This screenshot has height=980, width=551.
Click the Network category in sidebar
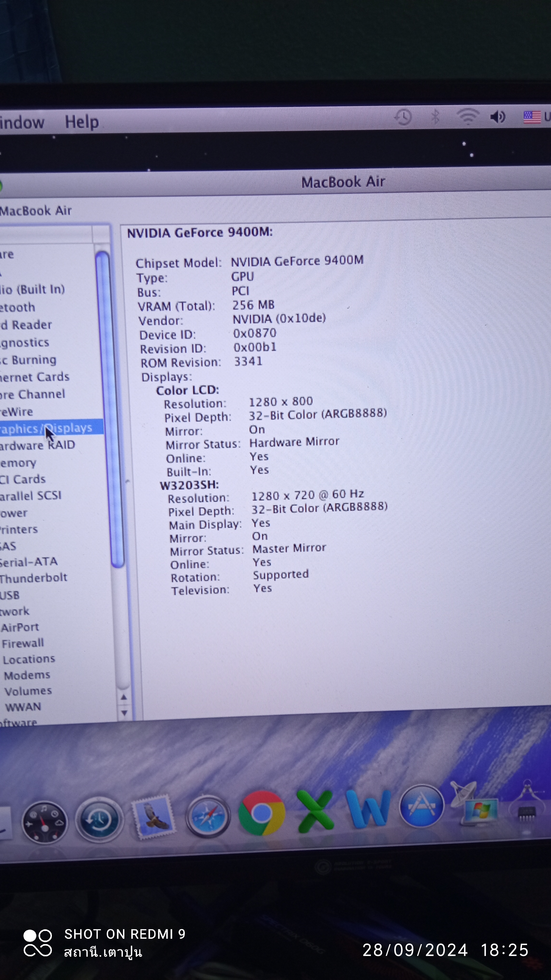(x=15, y=611)
